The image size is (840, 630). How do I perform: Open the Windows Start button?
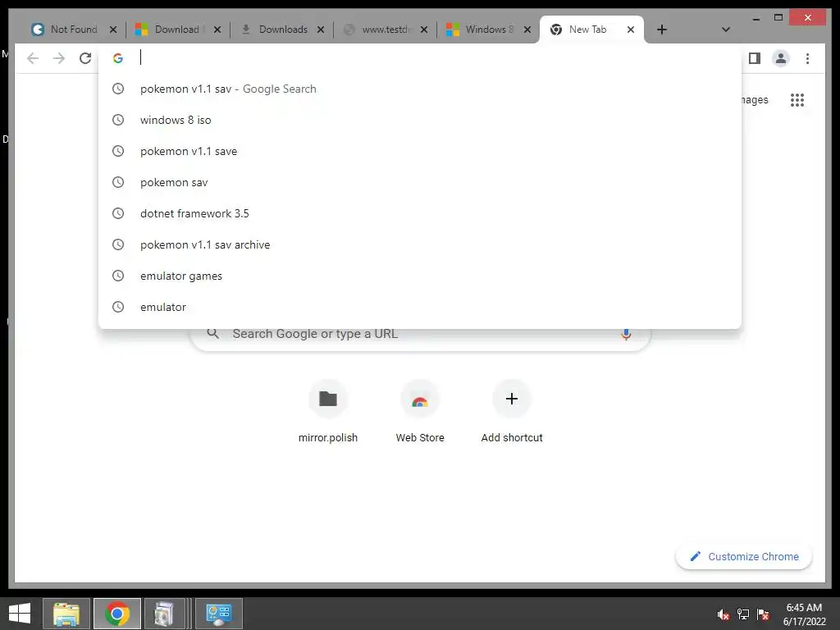[x=20, y=614]
